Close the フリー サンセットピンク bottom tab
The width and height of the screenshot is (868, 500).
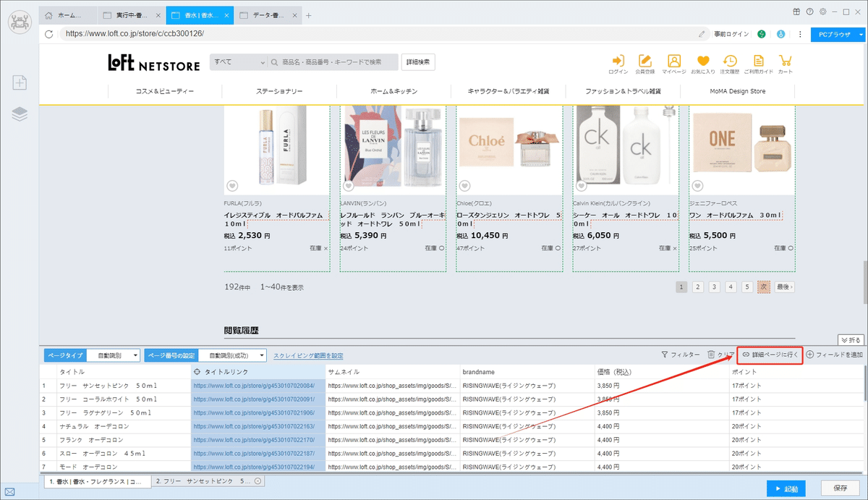coord(258,481)
